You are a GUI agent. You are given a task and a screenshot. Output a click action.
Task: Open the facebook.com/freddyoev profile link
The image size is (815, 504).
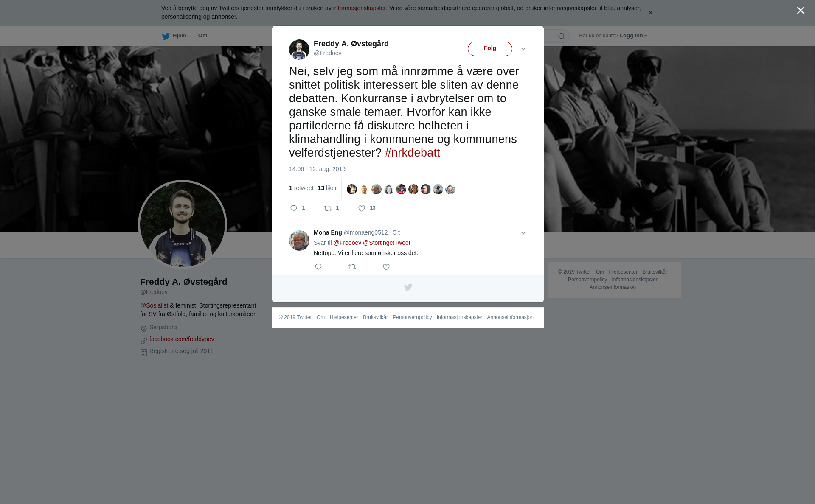pyautogui.click(x=182, y=339)
